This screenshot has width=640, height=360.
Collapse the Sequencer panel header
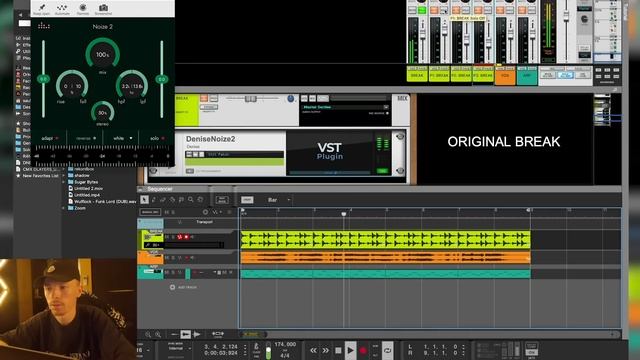tap(140, 189)
